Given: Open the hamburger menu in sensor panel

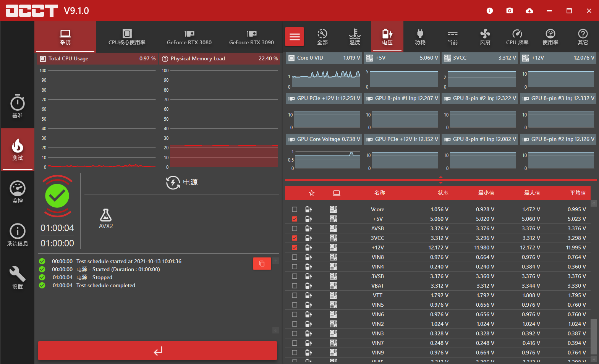Looking at the screenshot, I should pos(294,37).
